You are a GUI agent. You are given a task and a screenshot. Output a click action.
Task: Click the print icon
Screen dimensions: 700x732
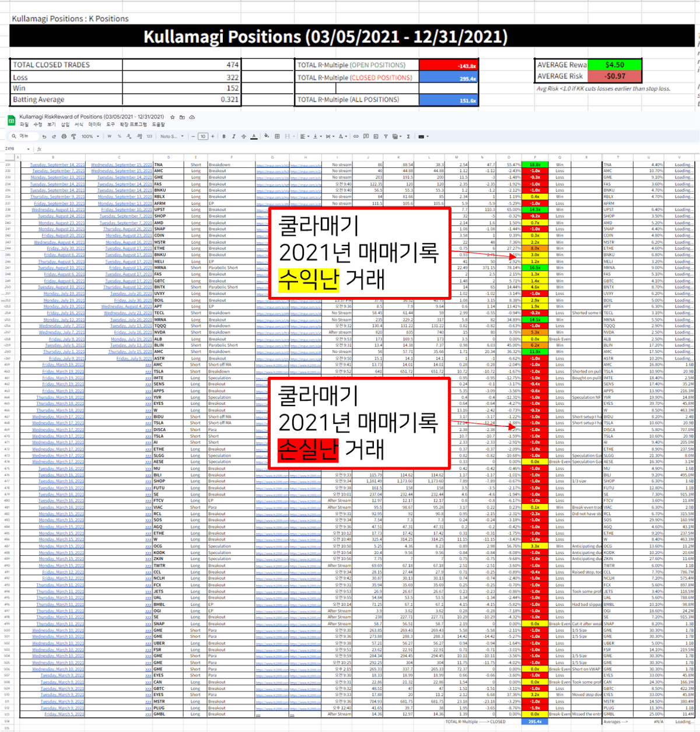[64, 136]
